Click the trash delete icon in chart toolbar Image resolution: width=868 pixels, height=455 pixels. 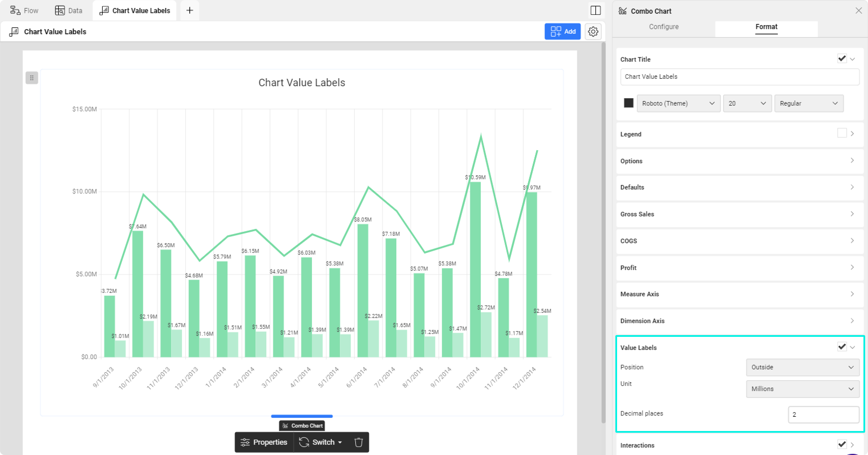pos(358,442)
